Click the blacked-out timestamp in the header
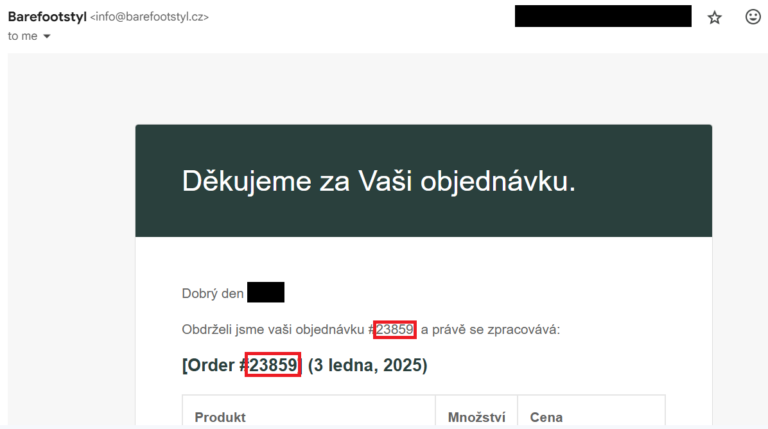The width and height of the screenshot is (768, 429). coord(603,16)
